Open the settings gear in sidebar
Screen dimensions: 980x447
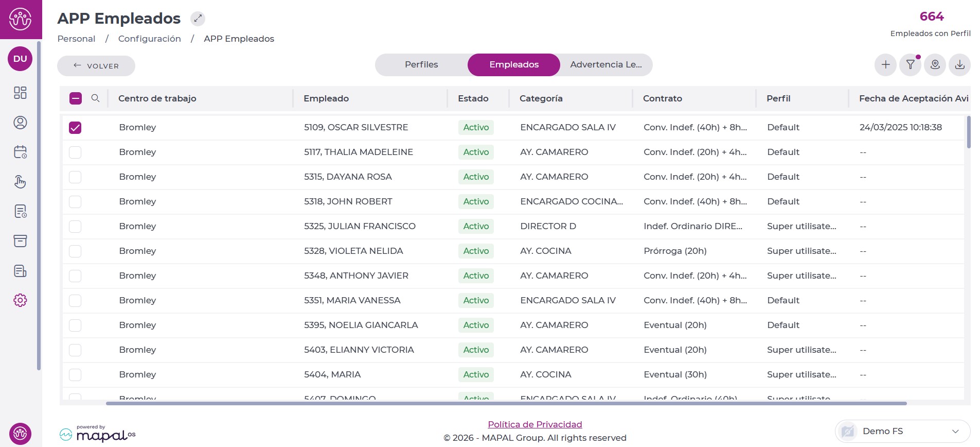point(20,300)
